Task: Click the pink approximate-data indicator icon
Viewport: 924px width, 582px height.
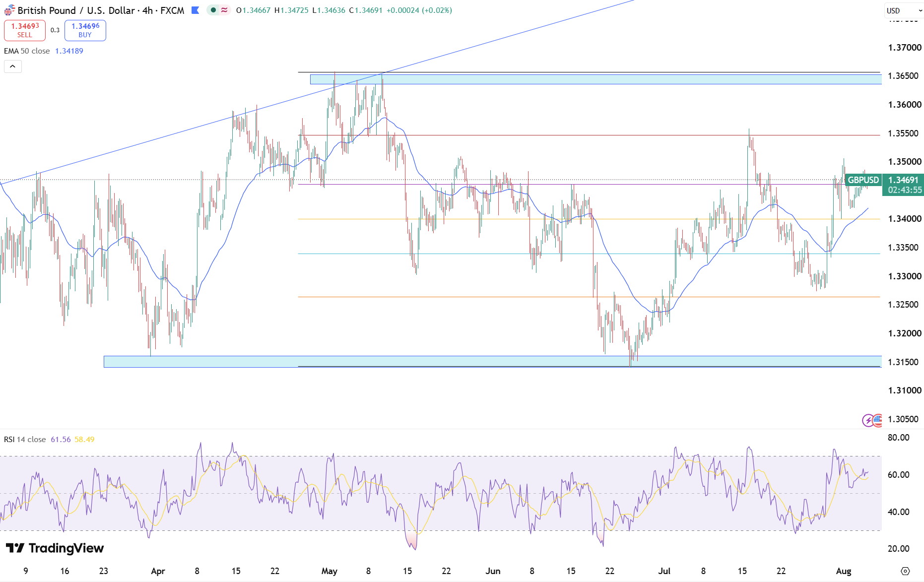Action: tap(224, 10)
